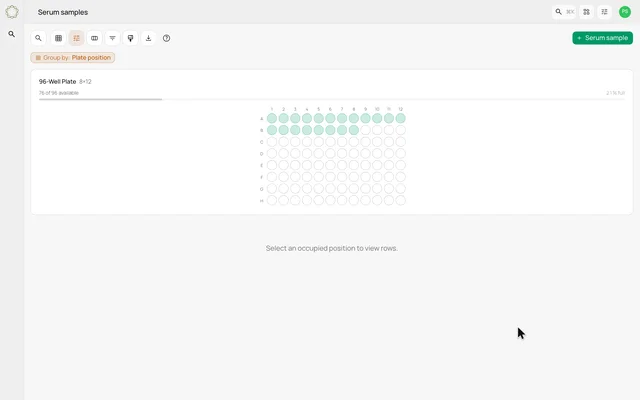Screen dimensions: 640x400
Task: Select occupied well B7
Action: (x=342, y=130)
